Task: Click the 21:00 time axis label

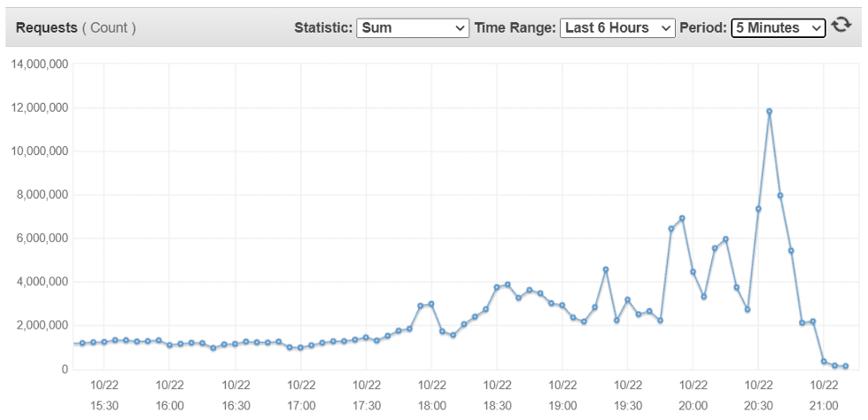Action: click(x=824, y=406)
